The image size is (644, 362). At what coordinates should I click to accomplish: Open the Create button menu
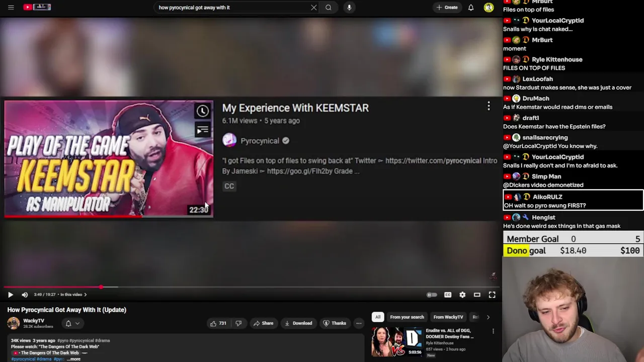tap(447, 8)
